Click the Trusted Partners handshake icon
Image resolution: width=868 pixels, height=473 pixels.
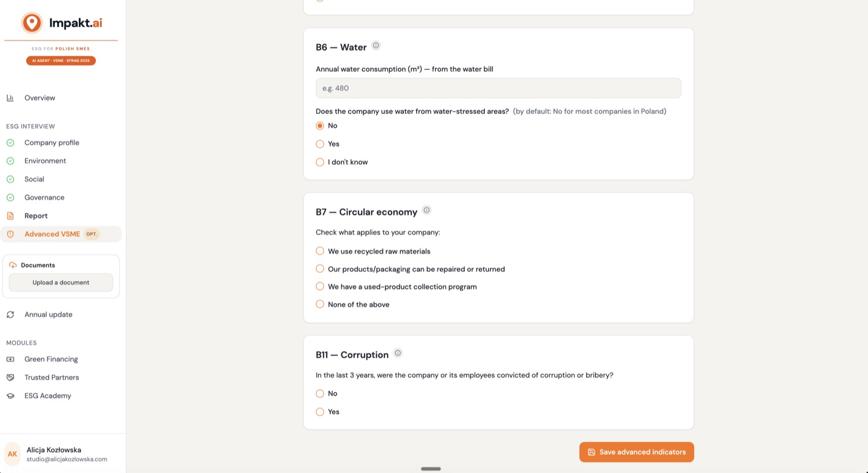(10, 378)
